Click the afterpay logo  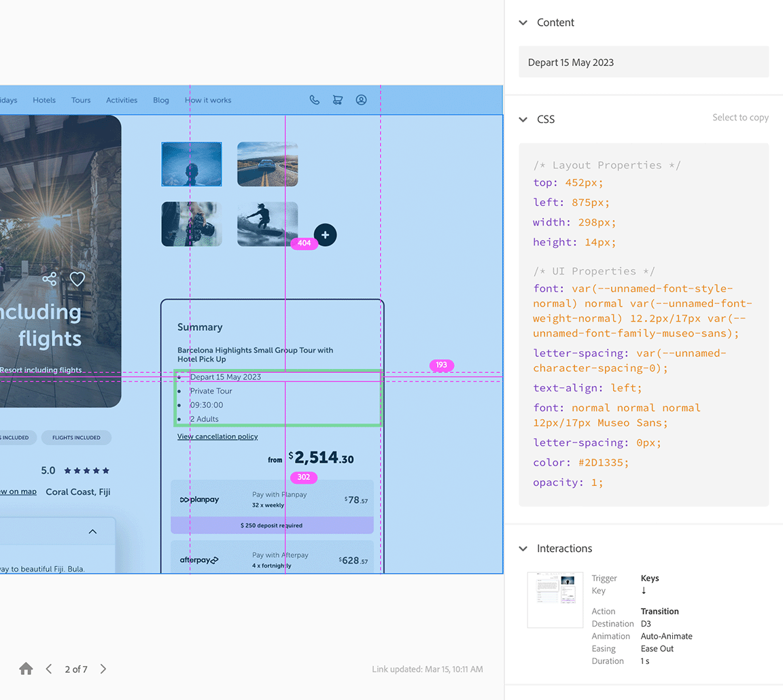click(x=199, y=560)
